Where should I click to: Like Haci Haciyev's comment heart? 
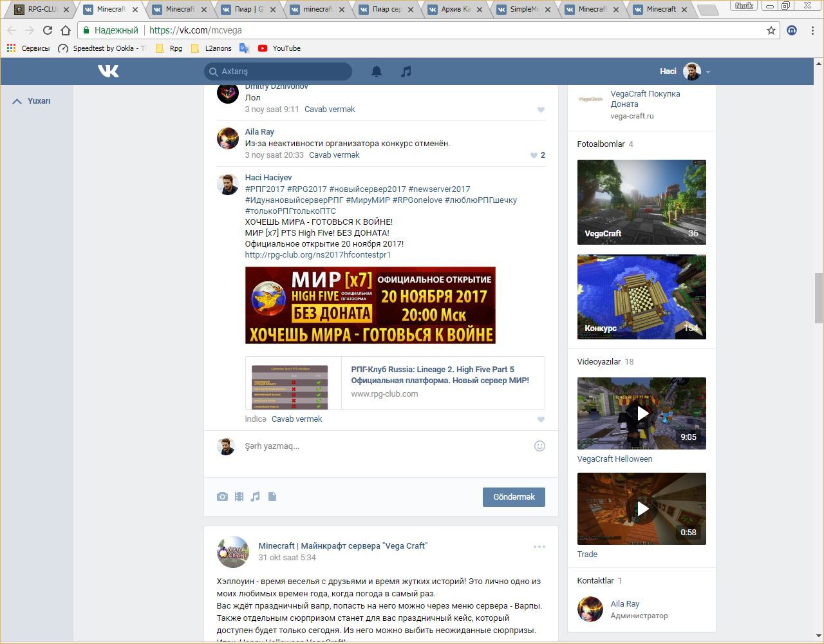(x=541, y=419)
